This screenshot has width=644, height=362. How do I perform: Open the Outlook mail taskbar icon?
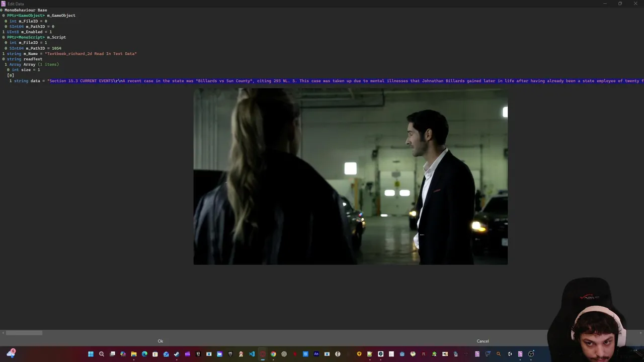(x=166, y=354)
